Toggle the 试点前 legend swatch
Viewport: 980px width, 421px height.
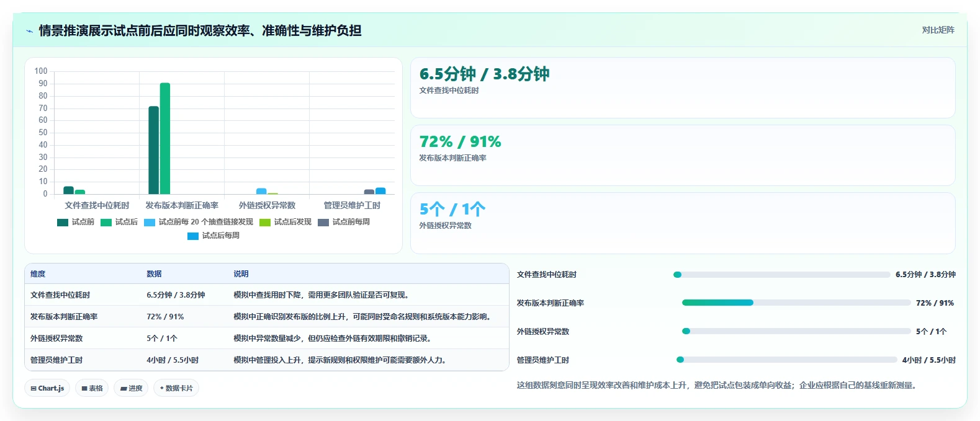pyautogui.click(x=63, y=222)
